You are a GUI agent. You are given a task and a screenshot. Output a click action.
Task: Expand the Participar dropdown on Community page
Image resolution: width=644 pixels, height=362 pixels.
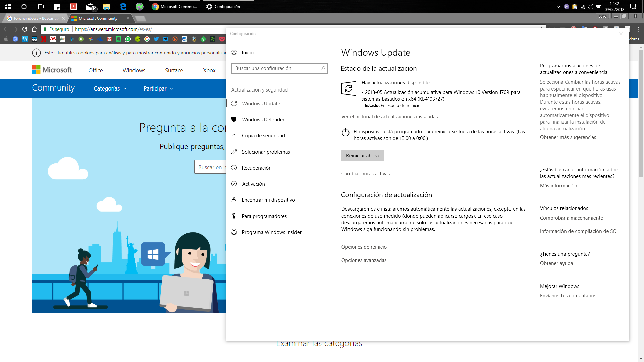[158, 88]
